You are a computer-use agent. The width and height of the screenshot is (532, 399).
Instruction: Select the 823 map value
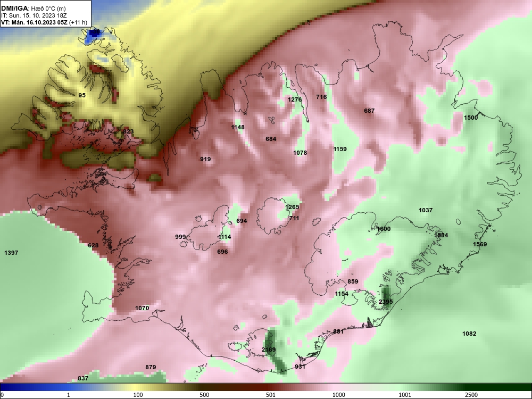pos(128,131)
